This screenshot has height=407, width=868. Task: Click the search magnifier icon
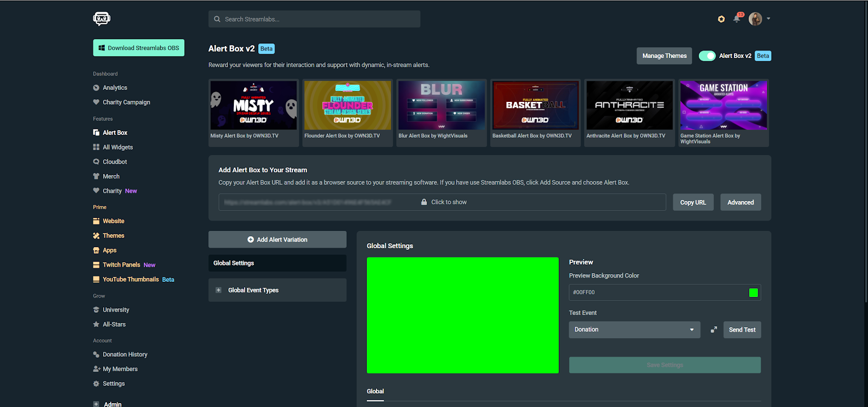pyautogui.click(x=217, y=19)
